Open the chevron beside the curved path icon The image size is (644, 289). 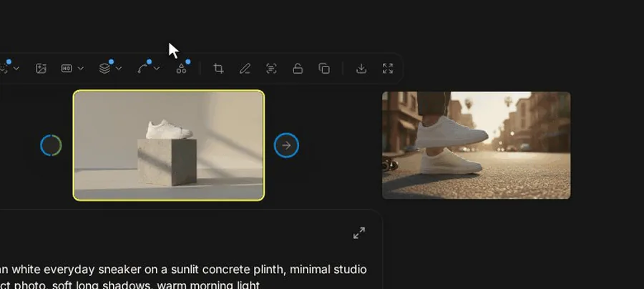[157, 69]
